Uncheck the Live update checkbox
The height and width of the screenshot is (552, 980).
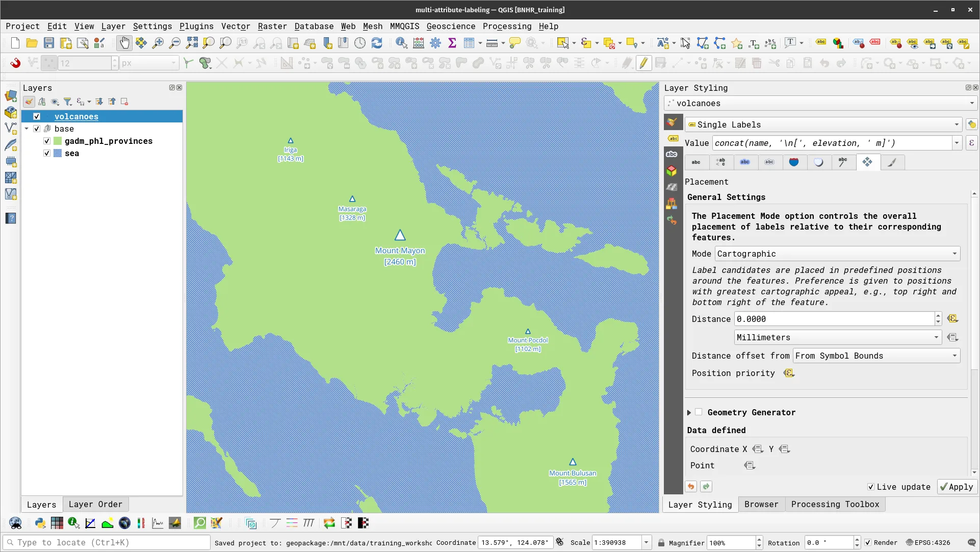(870, 487)
